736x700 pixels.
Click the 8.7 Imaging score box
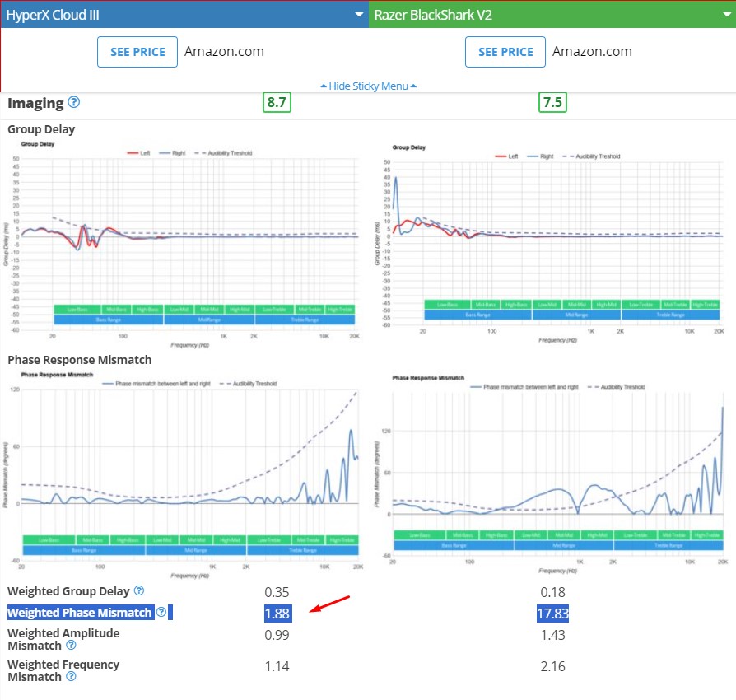point(277,102)
